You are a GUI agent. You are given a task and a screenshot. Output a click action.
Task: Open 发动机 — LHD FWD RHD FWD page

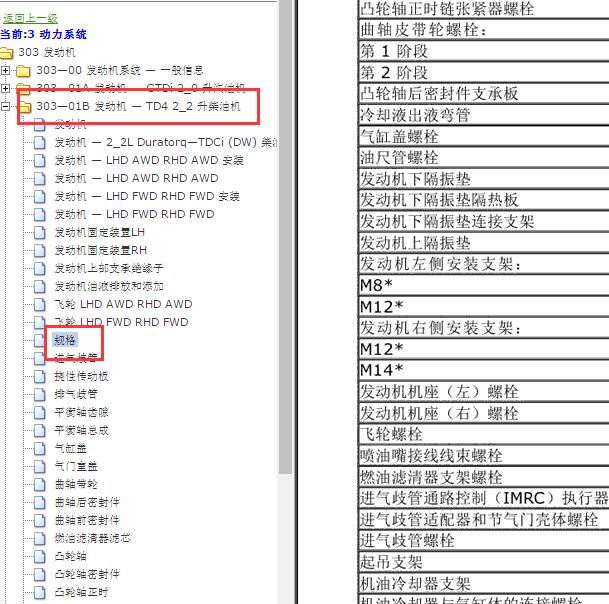pos(134,214)
